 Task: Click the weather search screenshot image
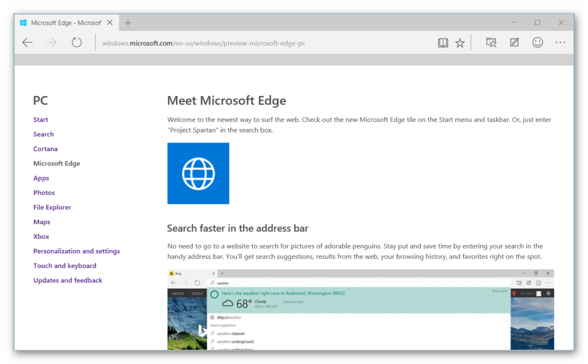click(x=361, y=309)
